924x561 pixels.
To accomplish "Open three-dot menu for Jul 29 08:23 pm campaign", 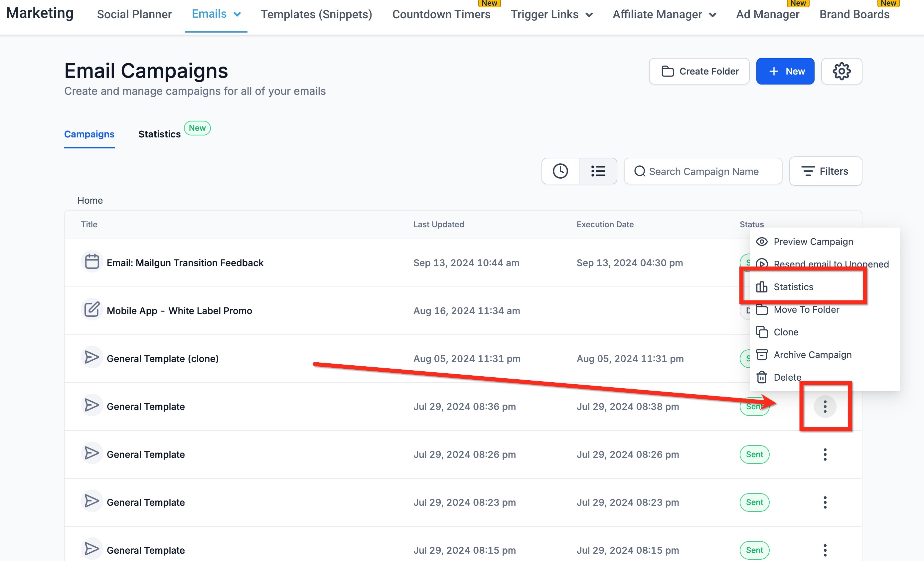I will tap(825, 502).
